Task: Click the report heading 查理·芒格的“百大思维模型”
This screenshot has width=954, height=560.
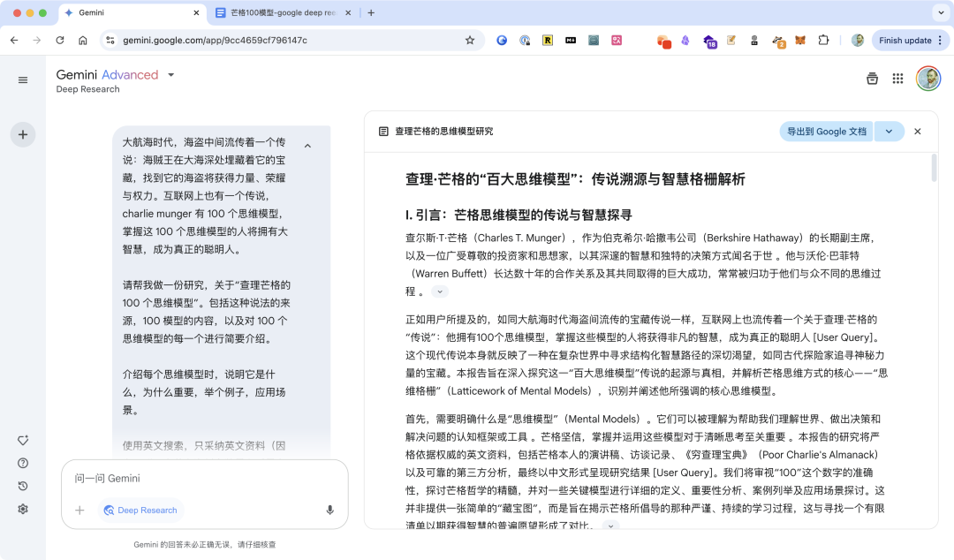Action: pos(576,179)
